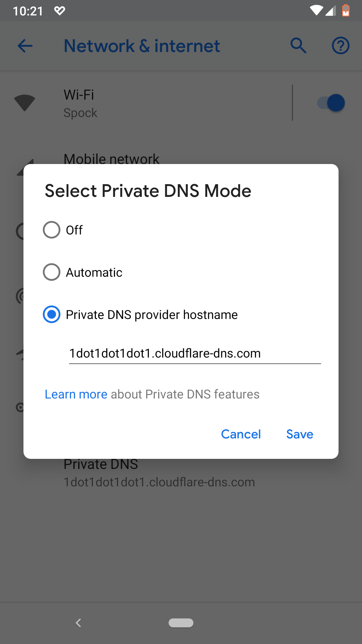Tap the cellular signal status icon

[330, 11]
